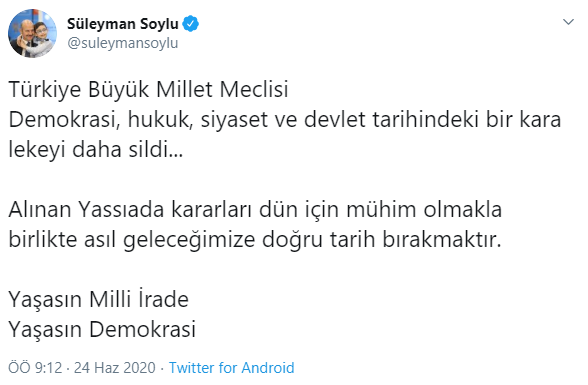Screen dimensions: 588x385
Task: Click the word mühim in the tweet
Action: click(x=381, y=210)
